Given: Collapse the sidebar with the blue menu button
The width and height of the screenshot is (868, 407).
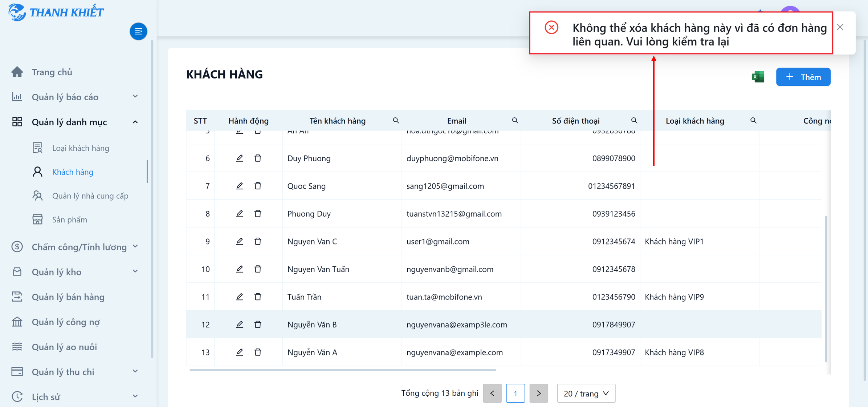Looking at the screenshot, I should click(138, 31).
